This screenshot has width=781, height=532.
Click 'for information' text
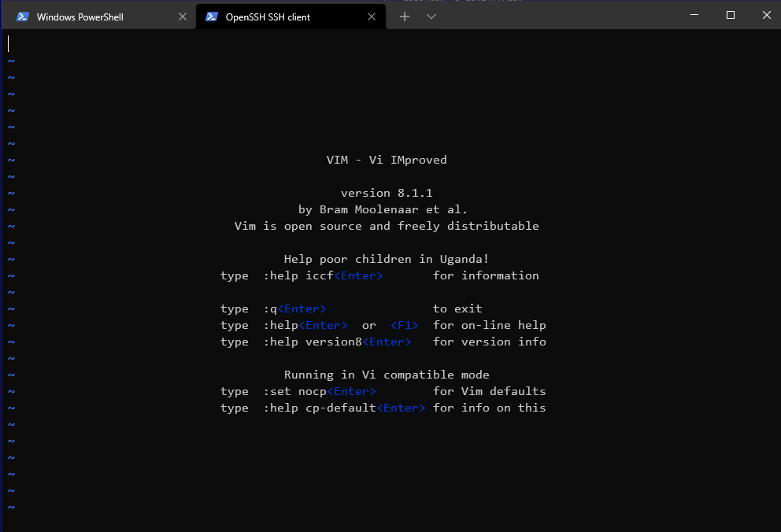[486, 275]
